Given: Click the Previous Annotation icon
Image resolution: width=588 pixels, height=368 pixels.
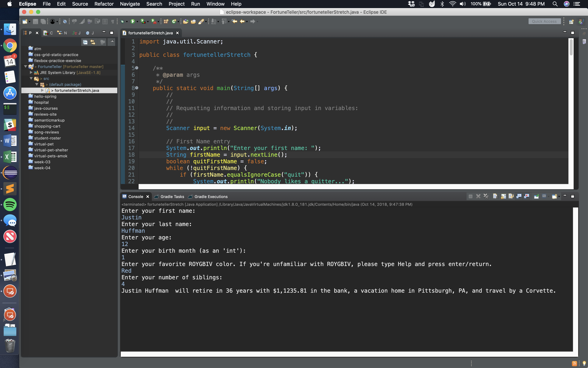Looking at the screenshot, I should coord(224,21).
